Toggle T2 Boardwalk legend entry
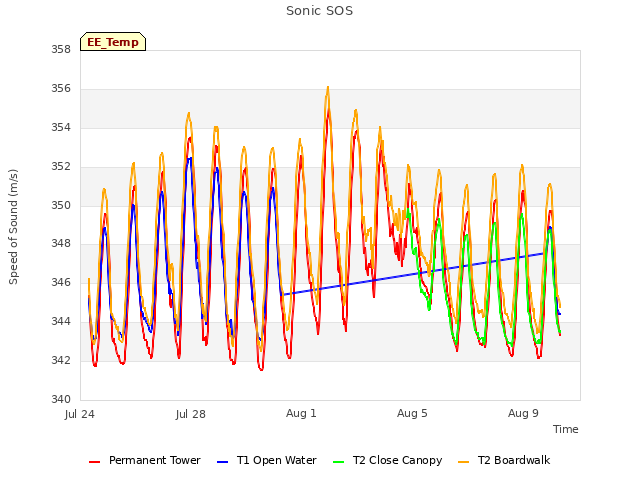The height and width of the screenshot is (480, 640). point(504,460)
